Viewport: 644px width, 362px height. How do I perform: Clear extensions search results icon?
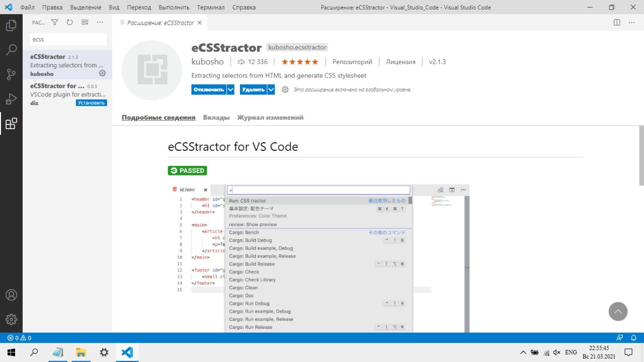pos(85,23)
